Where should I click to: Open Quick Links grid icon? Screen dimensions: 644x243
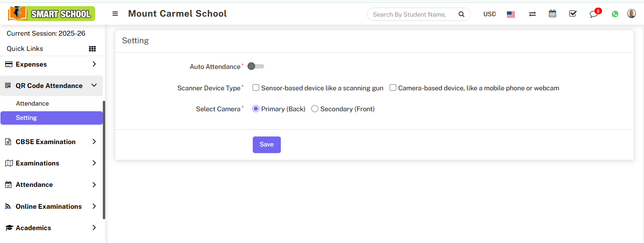[x=92, y=49]
